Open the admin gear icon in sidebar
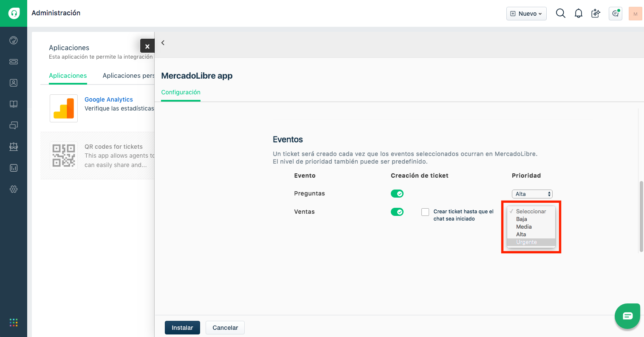 point(14,189)
